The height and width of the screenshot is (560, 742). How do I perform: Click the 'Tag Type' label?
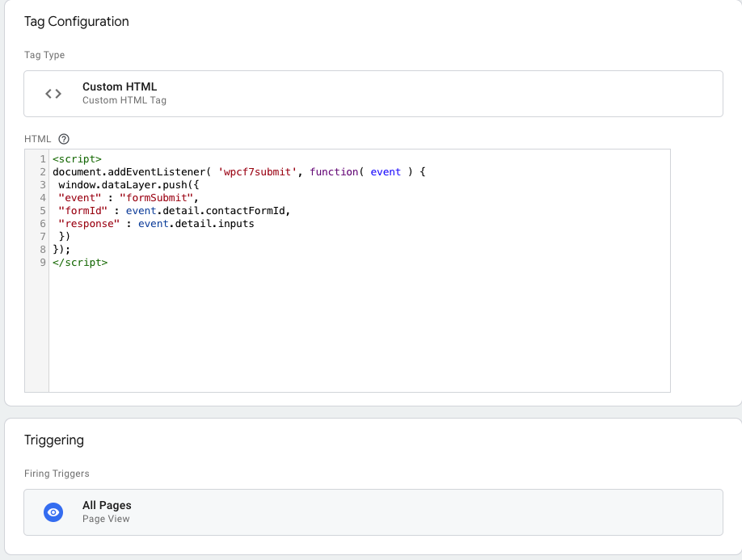pos(44,55)
